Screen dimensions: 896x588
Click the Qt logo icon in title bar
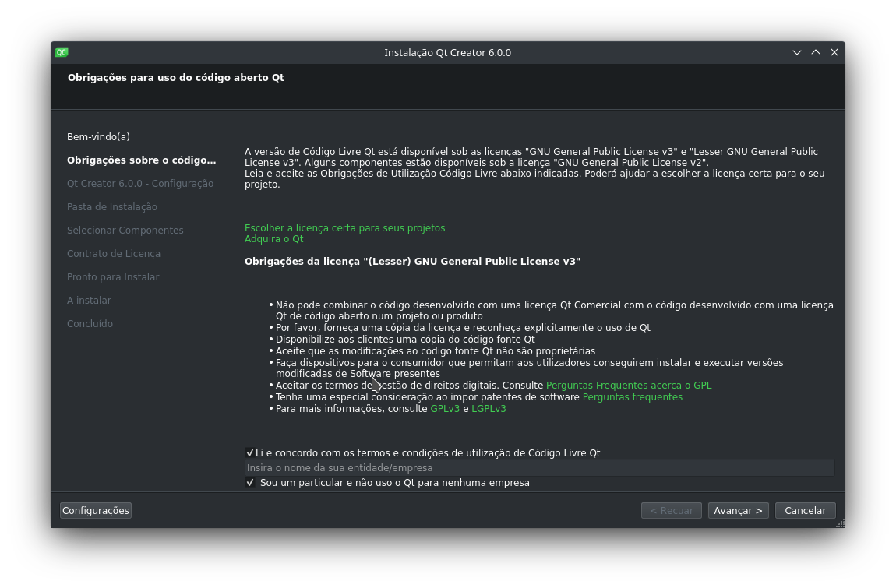(62, 52)
